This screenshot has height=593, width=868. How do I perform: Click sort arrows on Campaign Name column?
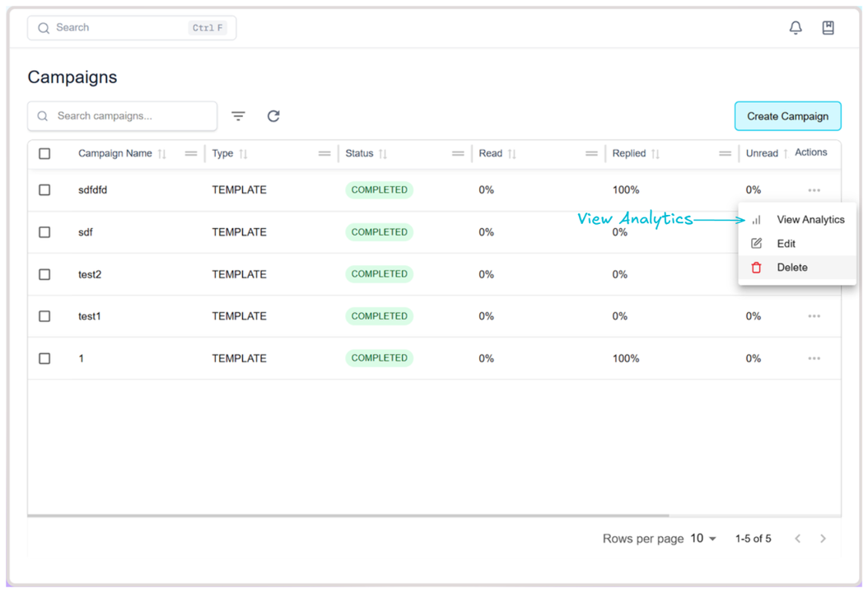[x=162, y=154]
